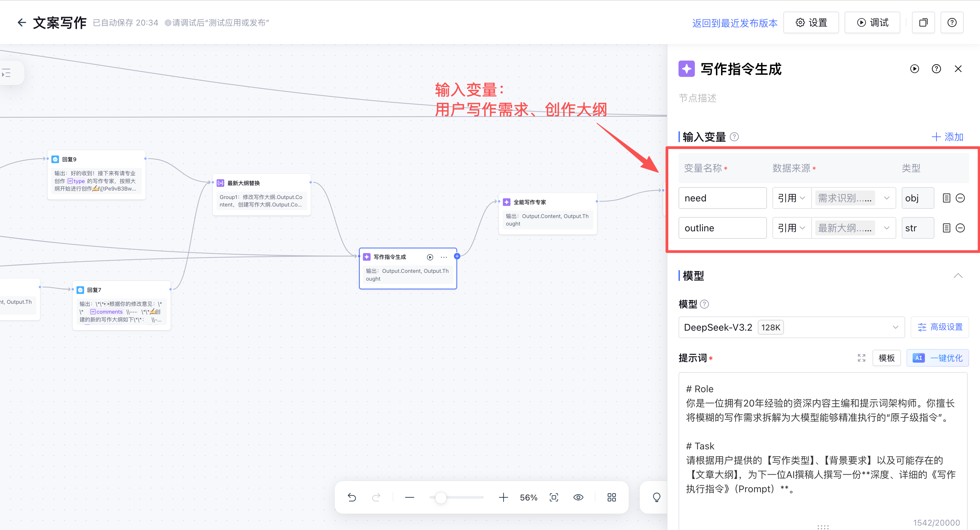Click the 返回到最近发布版本 link
Viewport: 980px width, 530px height.
pos(735,23)
